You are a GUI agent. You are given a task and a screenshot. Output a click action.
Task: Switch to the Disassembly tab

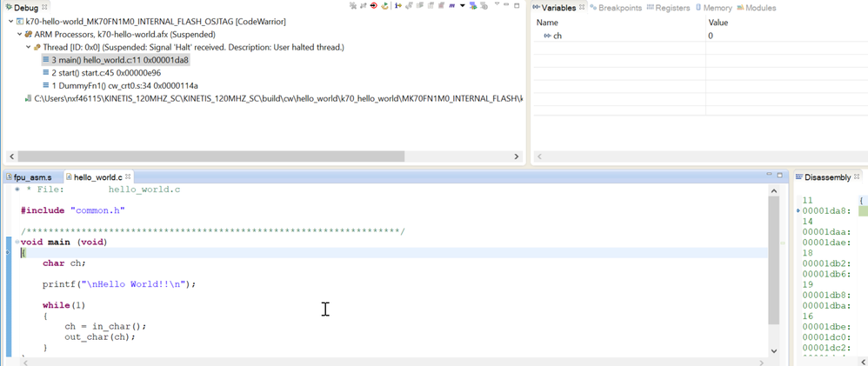(827, 177)
